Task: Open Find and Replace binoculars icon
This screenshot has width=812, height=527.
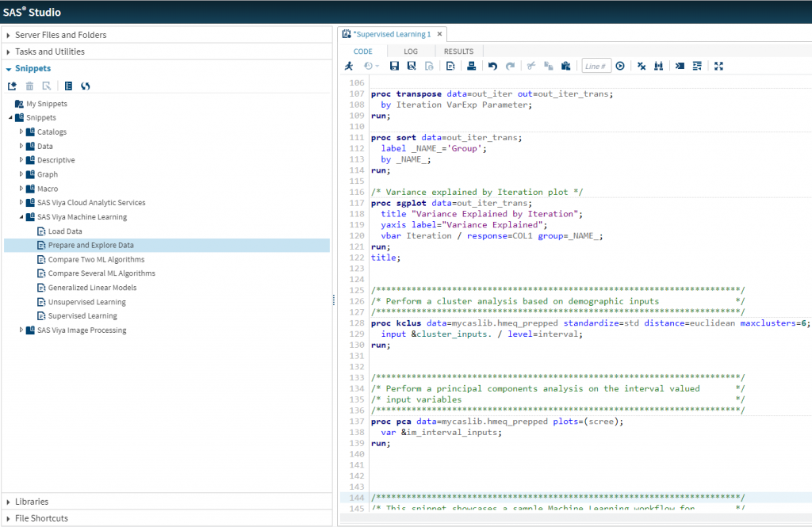Action: [659, 66]
